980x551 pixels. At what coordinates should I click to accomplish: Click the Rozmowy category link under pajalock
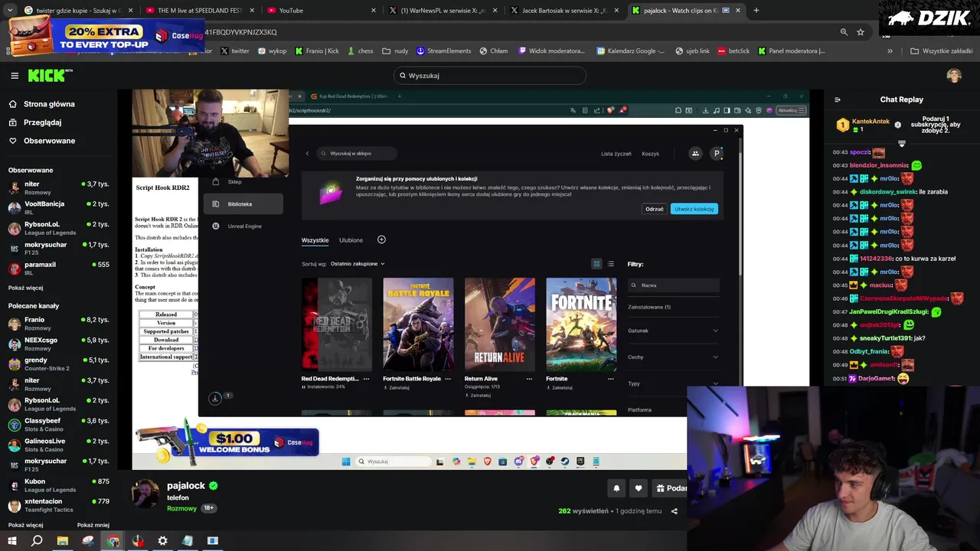click(181, 508)
